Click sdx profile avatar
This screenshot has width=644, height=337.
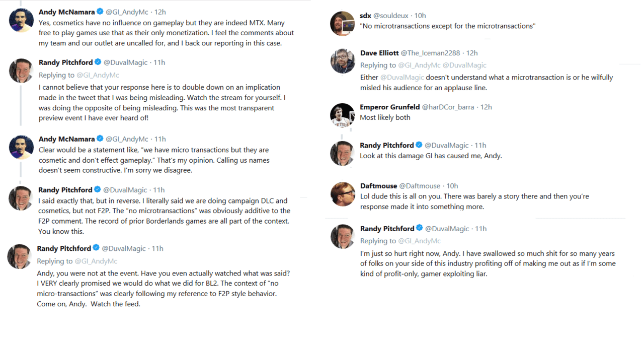point(343,24)
